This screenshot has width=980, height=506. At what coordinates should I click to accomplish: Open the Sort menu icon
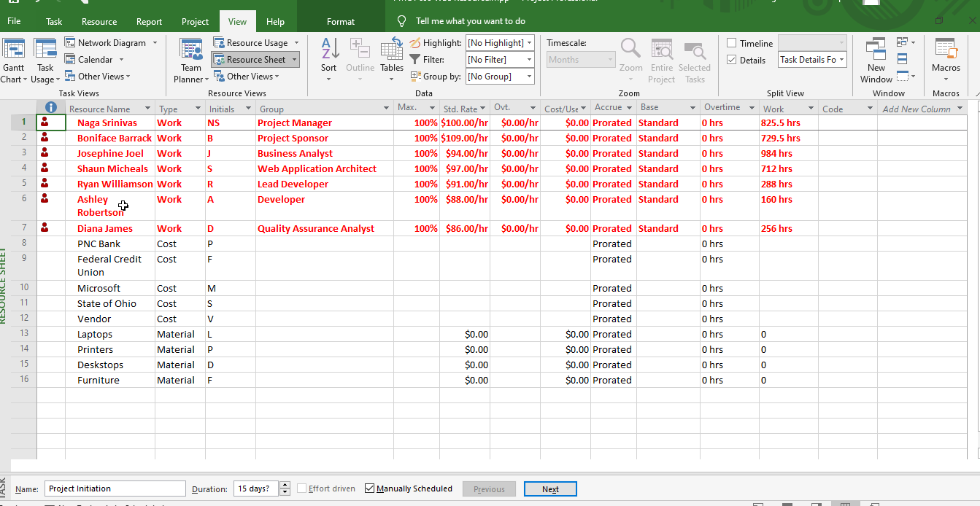[x=329, y=50]
